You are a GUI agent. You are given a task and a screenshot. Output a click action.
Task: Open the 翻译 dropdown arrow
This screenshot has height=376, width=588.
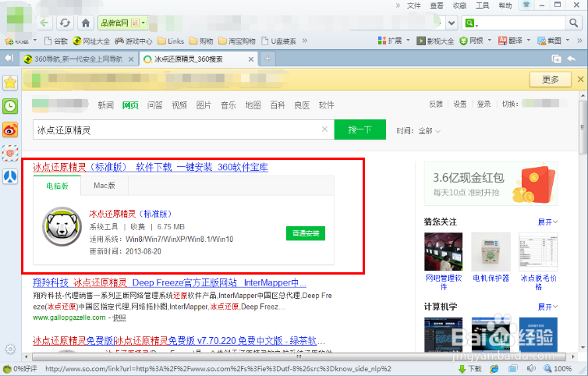click(529, 40)
